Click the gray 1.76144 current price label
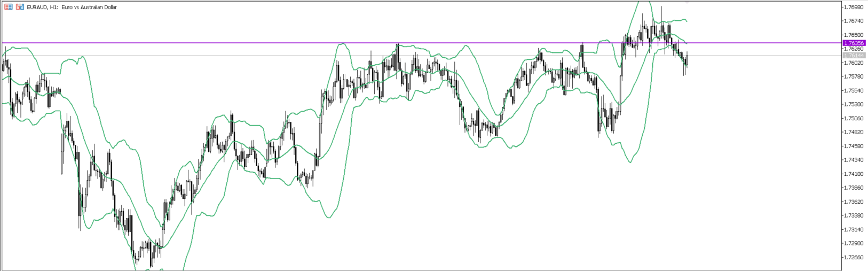 (x=853, y=56)
